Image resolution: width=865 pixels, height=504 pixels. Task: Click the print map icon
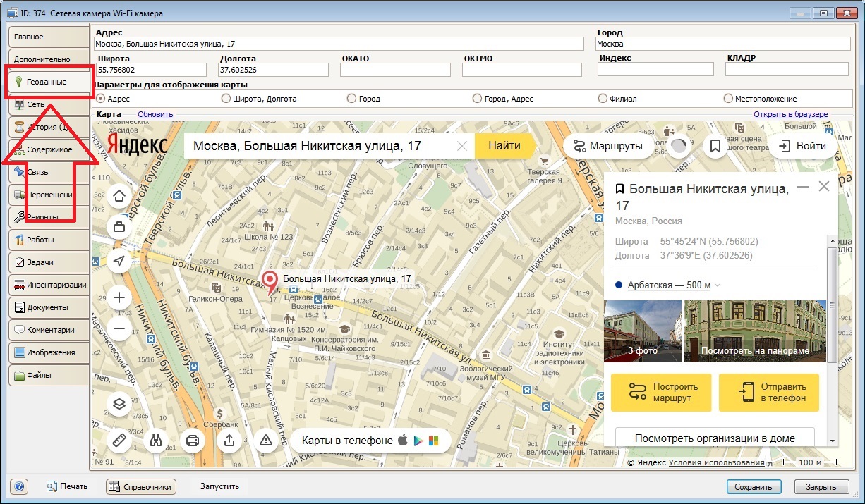click(192, 441)
